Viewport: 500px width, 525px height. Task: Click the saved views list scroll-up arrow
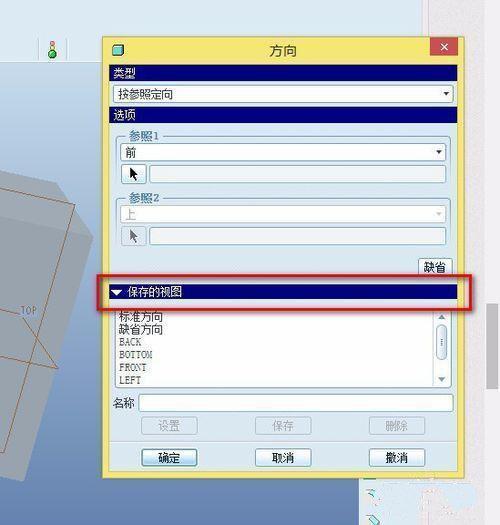click(442, 317)
